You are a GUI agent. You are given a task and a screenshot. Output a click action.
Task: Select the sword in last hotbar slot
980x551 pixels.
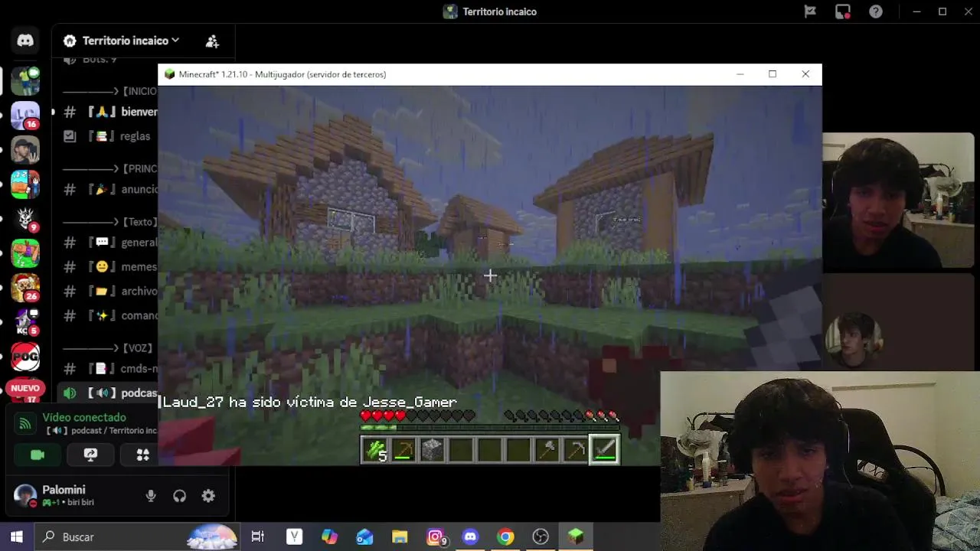604,450
